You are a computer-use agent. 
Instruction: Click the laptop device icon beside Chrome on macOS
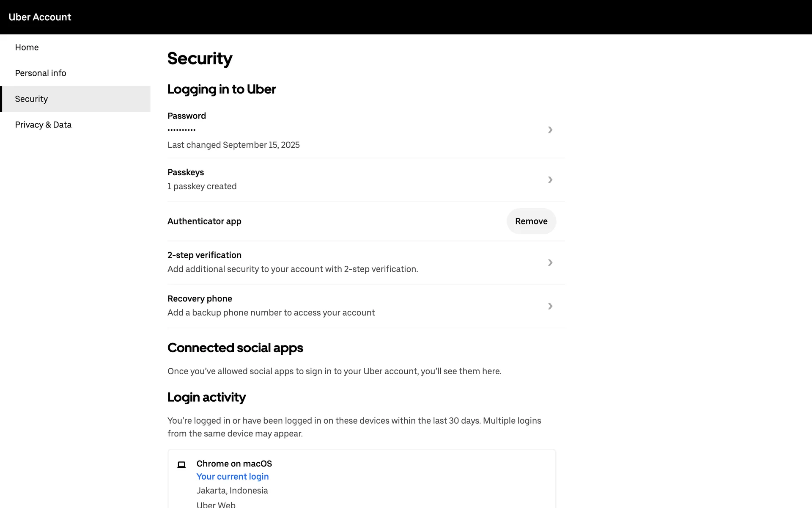click(181, 464)
